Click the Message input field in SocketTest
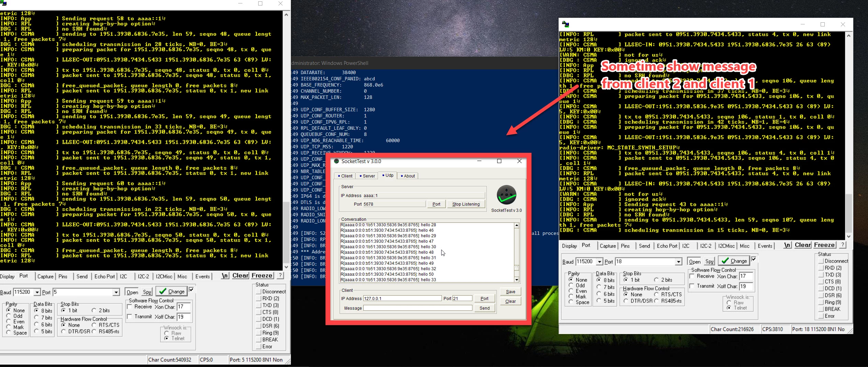Screen dimensions: 868x367 pyautogui.click(x=418, y=308)
